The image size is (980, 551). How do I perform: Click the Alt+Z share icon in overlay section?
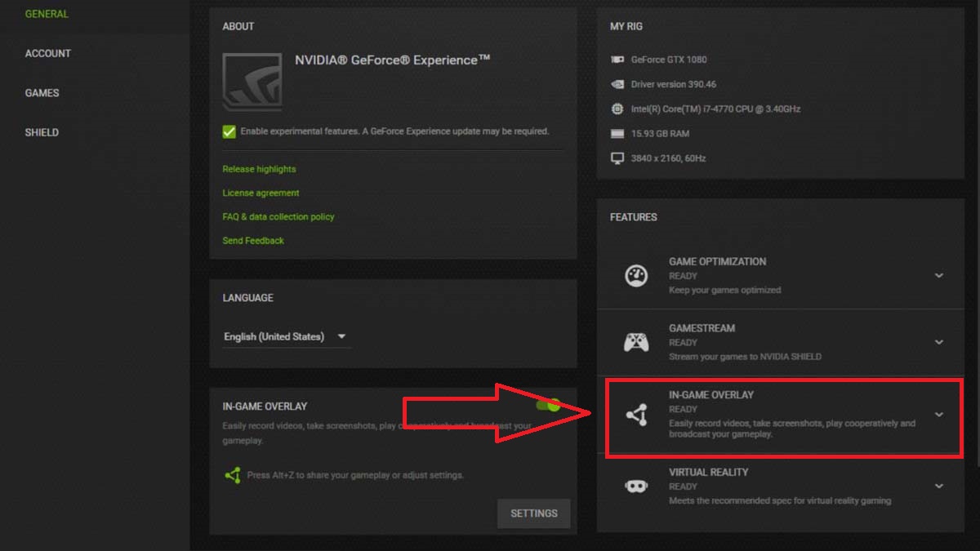coord(230,475)
